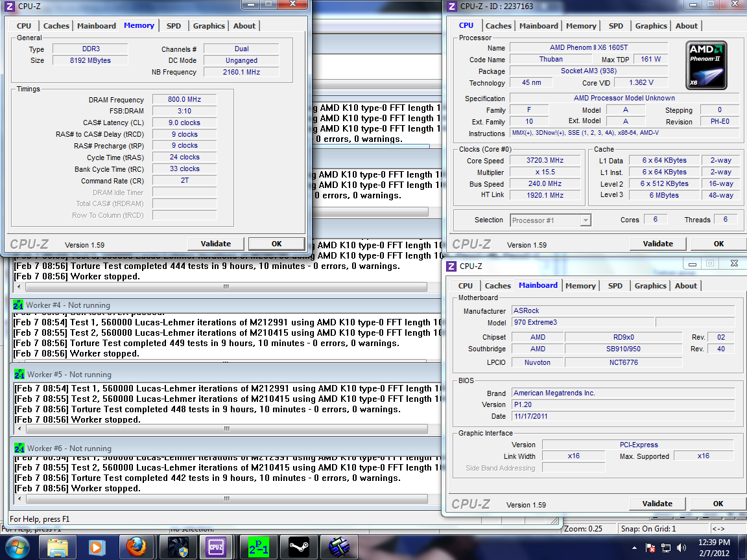Click Worker #6 horizontal scrollbar thumb
Image resolution: width=747 pixels, height=560 pixels.
click(x=227, y=499)
